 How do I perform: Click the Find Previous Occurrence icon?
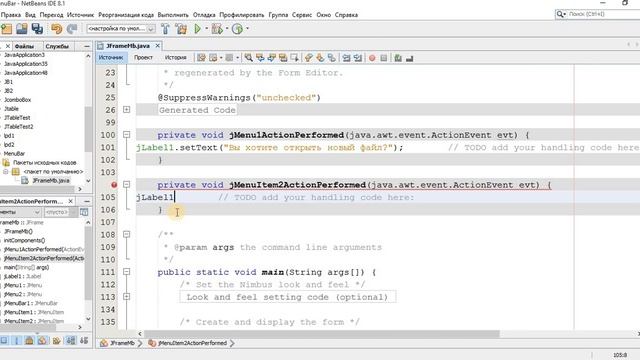point(260,58)
